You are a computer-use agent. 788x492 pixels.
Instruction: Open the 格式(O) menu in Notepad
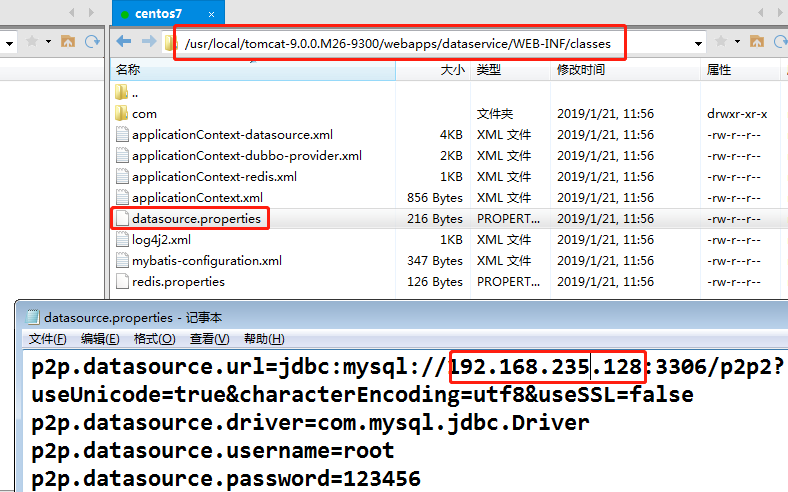pos(154,339)
